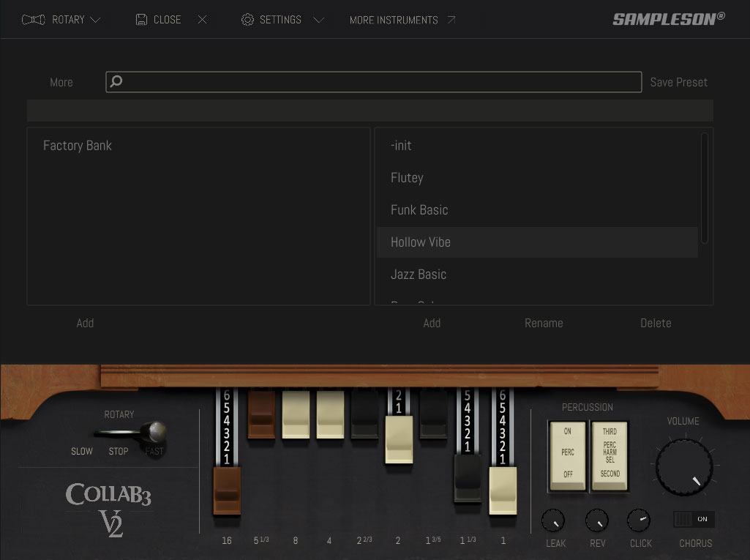Image resolution: width=750 pixels, height=560 pixels.
Task: Toggle the CHORUS ON switch
Action: 694,519
